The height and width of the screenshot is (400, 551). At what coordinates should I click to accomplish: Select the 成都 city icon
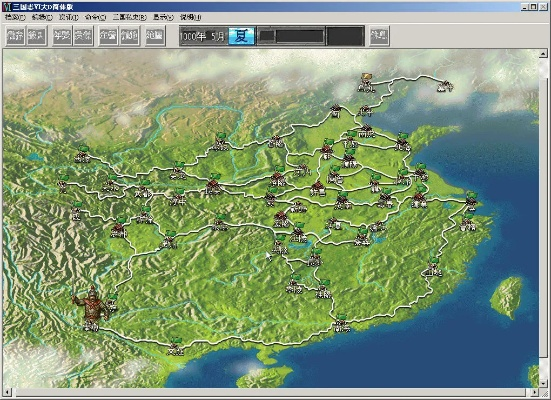pyautogui.click(x=119, y=228)
